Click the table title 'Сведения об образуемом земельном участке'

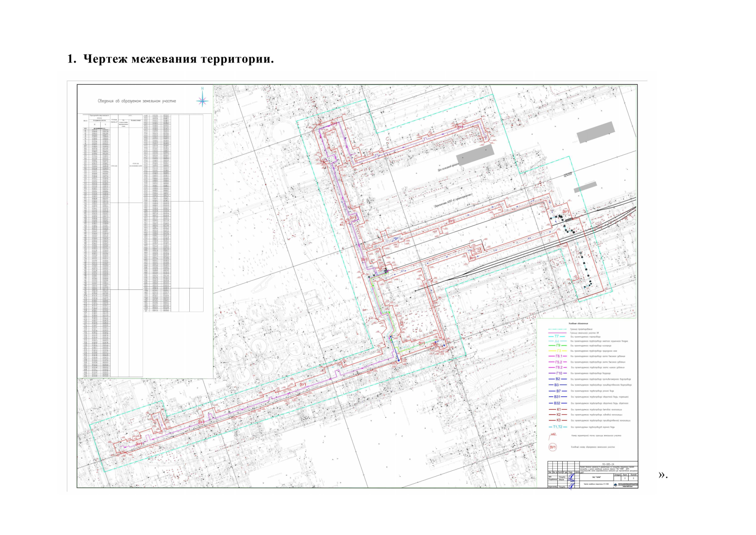[137, 101]
